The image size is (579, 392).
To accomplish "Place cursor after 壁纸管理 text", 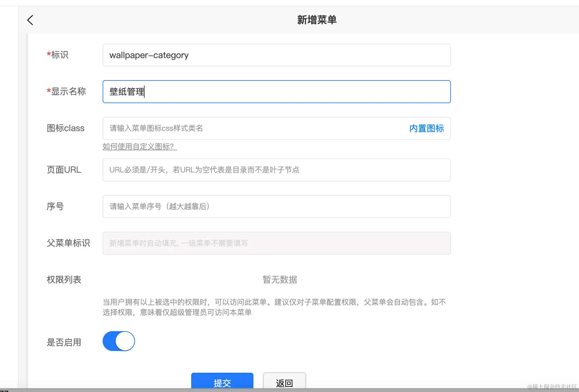I will point(145,91).
